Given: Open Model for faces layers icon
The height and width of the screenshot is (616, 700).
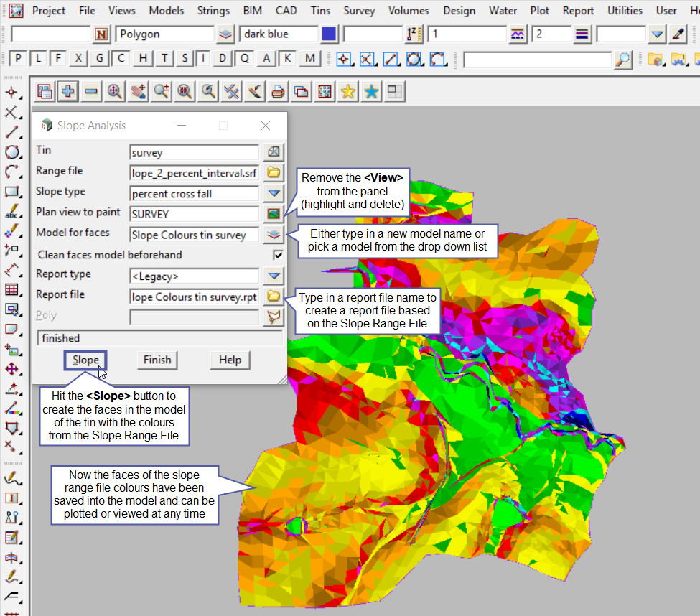Looking at the screenshot, I should click(274, 235).
